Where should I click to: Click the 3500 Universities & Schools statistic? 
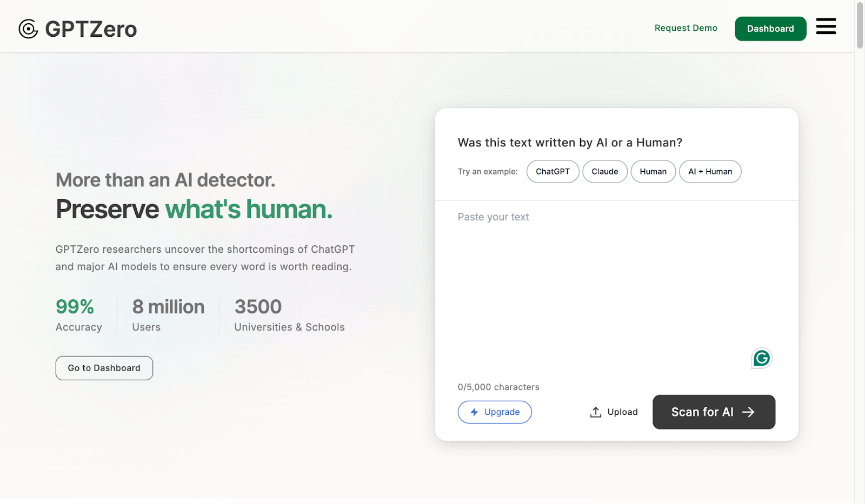point(289,315)
